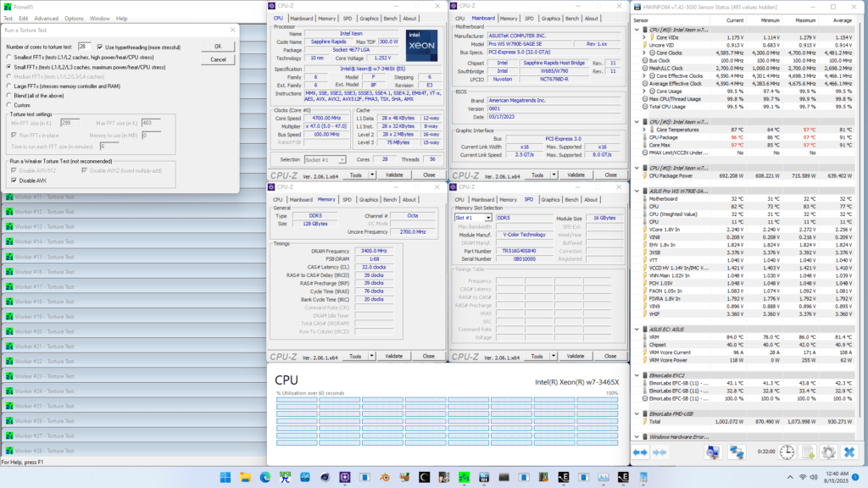Click HWiNFO expand columns arrows icon
Screen dimensions: 868x488
pyautogui.click(x=641, y=452)
